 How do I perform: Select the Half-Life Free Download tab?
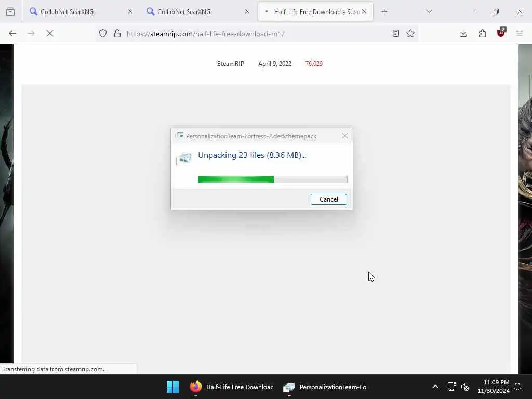point(315,12)
